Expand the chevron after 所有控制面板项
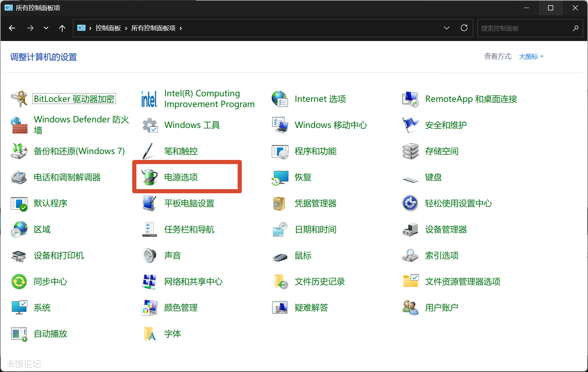Image resolution: width=588 pixels, height=372 pixels. point(181,28)
